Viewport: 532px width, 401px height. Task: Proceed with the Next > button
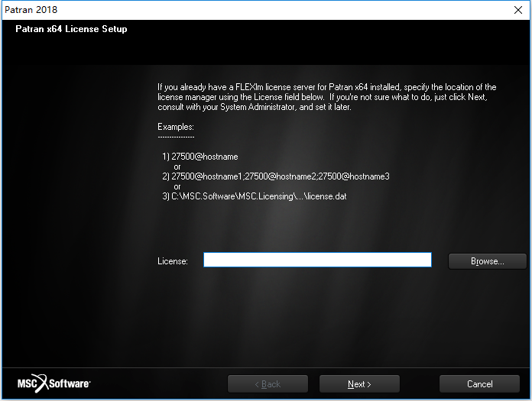[x=359, y=384]
